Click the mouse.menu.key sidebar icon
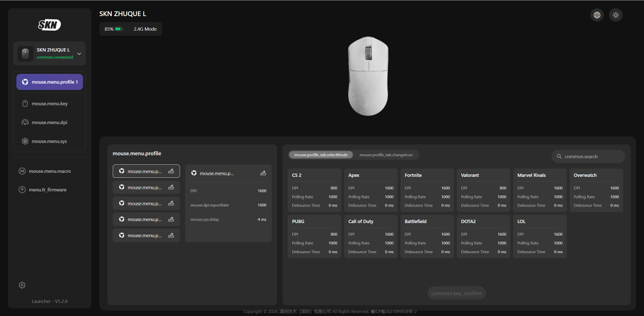Screen dimensions: 644x316 (25, 103)
